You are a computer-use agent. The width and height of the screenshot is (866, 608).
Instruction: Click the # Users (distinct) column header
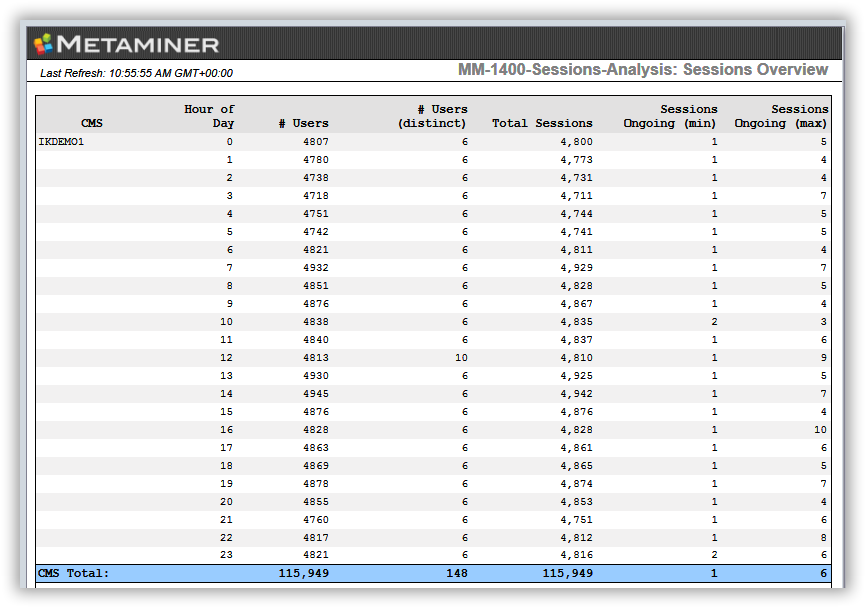click(432, 116)
